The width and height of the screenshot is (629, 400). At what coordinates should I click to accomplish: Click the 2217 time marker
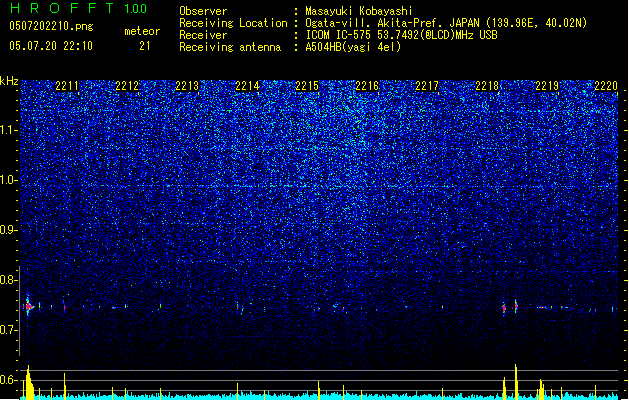[x=427, y=86]
